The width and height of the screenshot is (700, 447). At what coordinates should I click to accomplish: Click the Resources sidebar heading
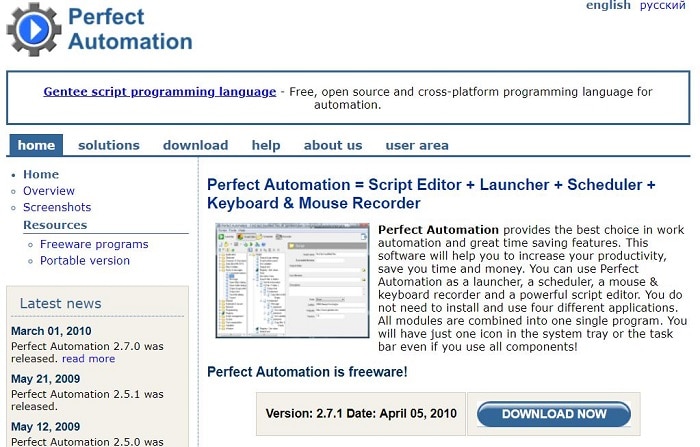point(55,225)
